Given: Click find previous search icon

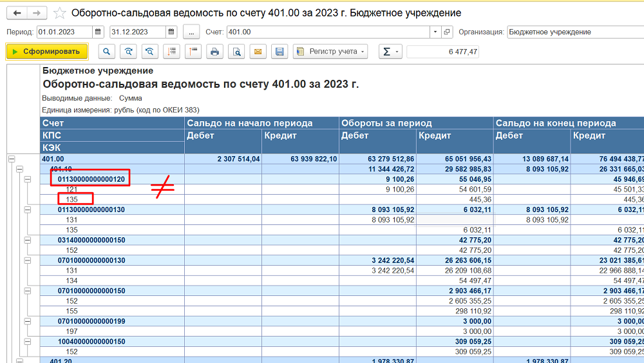Looking at the screenshot, I should pyautogui.click(x=150, y=52).
